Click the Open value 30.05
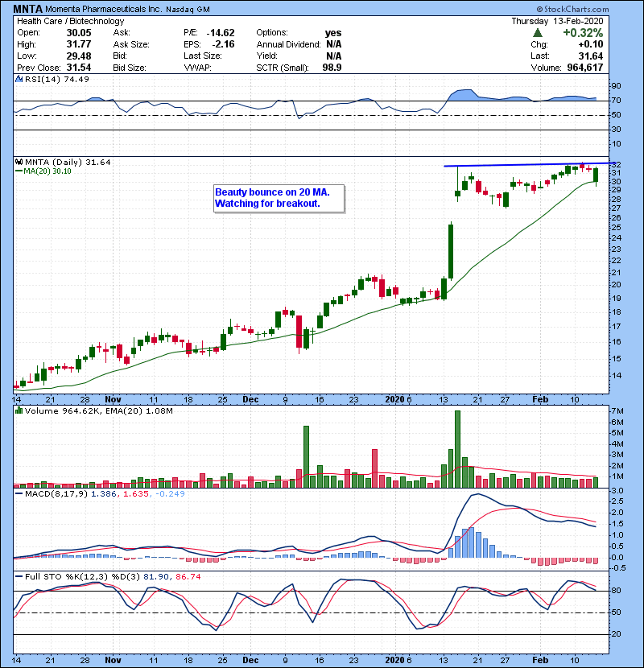 pos(79,33)
